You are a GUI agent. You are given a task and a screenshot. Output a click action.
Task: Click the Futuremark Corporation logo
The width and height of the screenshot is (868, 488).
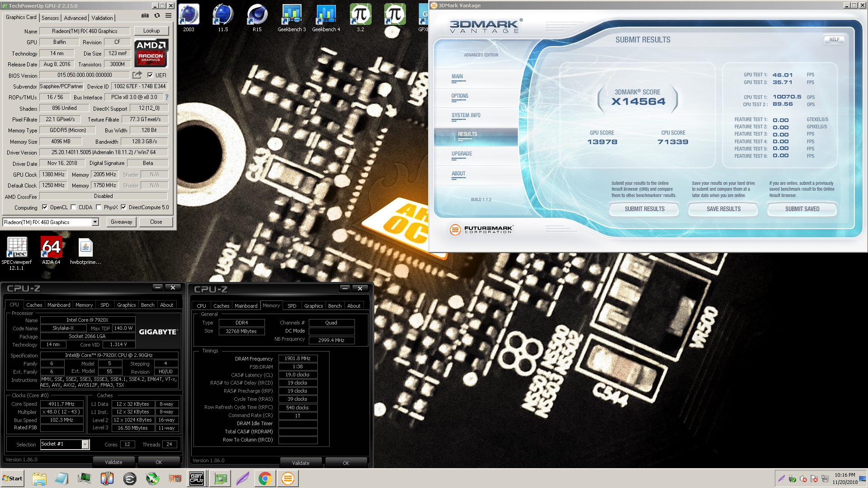tap(482, 230)
